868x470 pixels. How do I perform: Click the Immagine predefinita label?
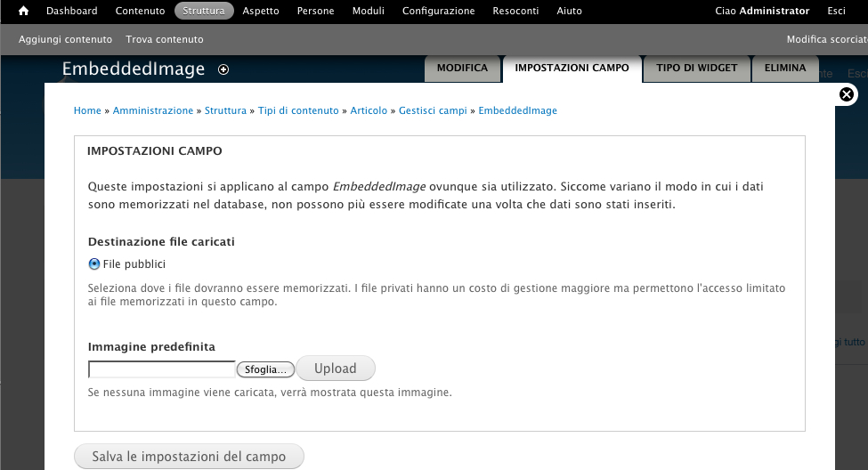point(151,347)
